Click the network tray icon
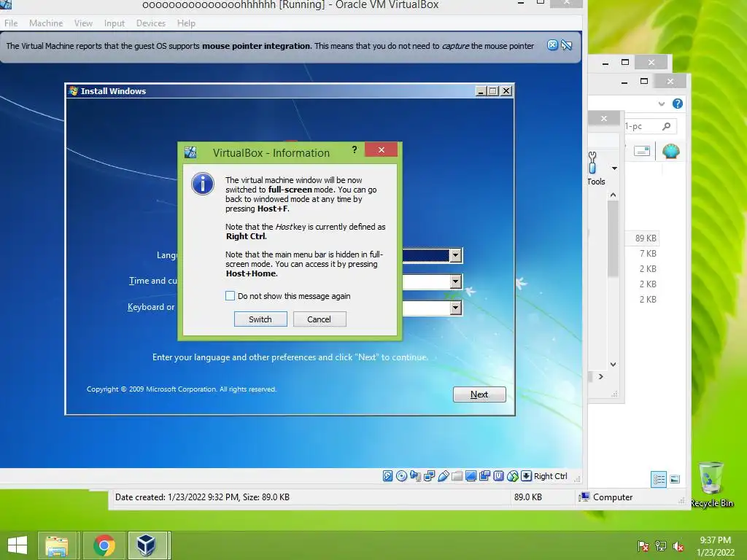Screen dimensions: 747x560 [x=661, y=547]
